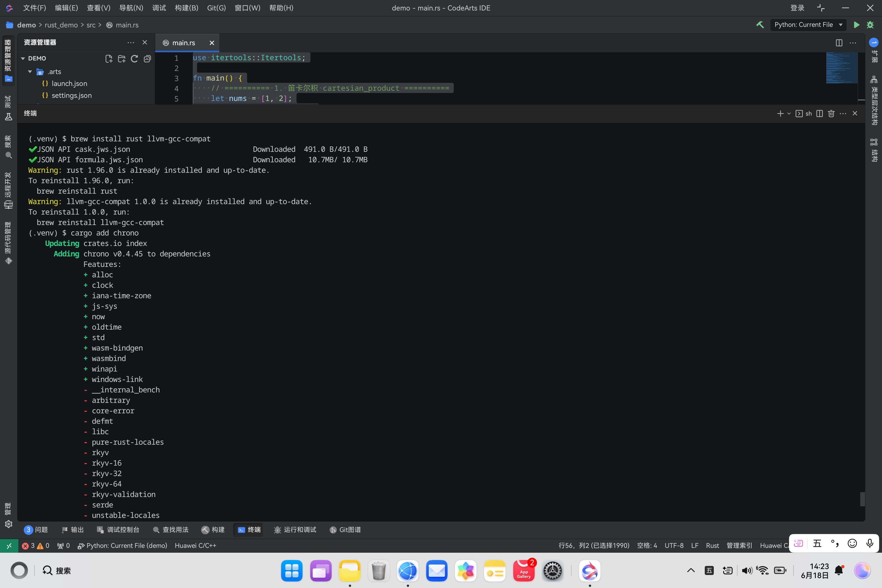Open App Gallery from the dock
Screen dimensions: 882x588
tap(524, 571)
